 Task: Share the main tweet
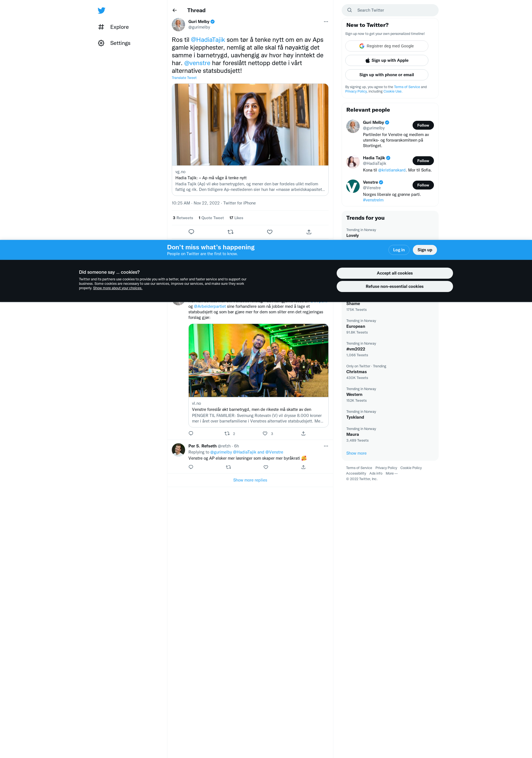coord(309,232)
